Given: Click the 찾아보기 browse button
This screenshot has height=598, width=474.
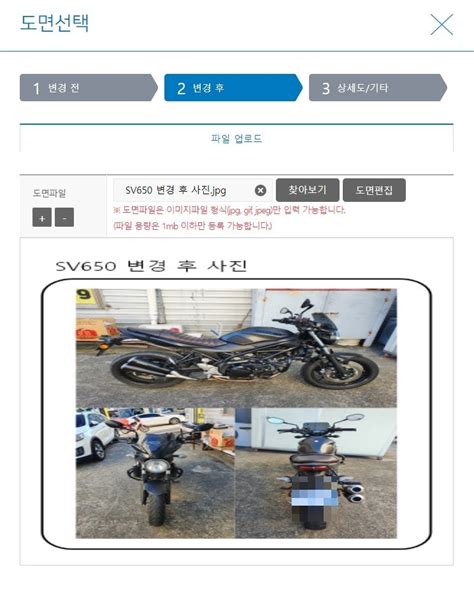Looking at the screenshot, I should tap(307, 190).
